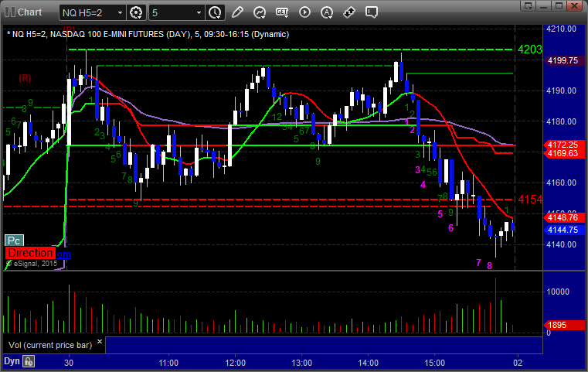This screenshot has height=372, width=588.
Task: Open the blue 'om' hyperlink
Action: pos(63,254)
